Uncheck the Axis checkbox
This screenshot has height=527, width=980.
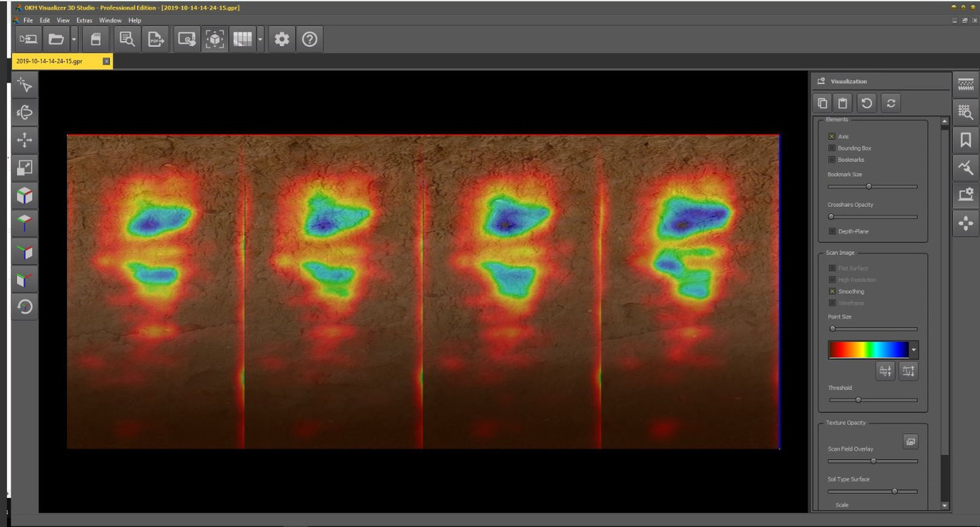coord(832,136)
